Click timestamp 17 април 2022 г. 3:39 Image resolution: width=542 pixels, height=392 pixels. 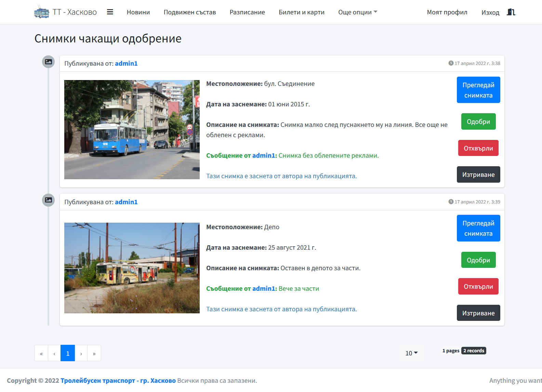click(x=477, y=202)
